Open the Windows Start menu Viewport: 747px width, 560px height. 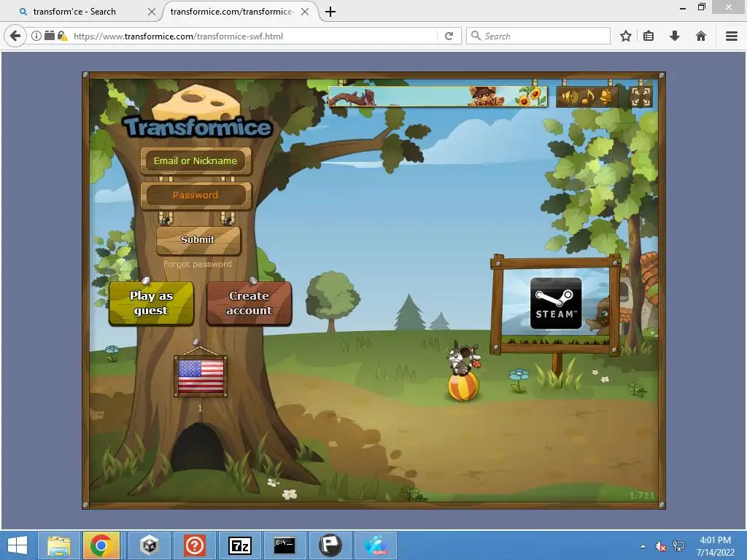18,545
